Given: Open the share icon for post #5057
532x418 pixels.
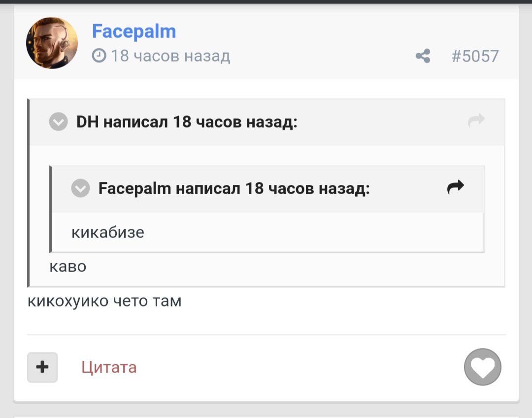Looking at the screenshot, I should coord(423,56).
